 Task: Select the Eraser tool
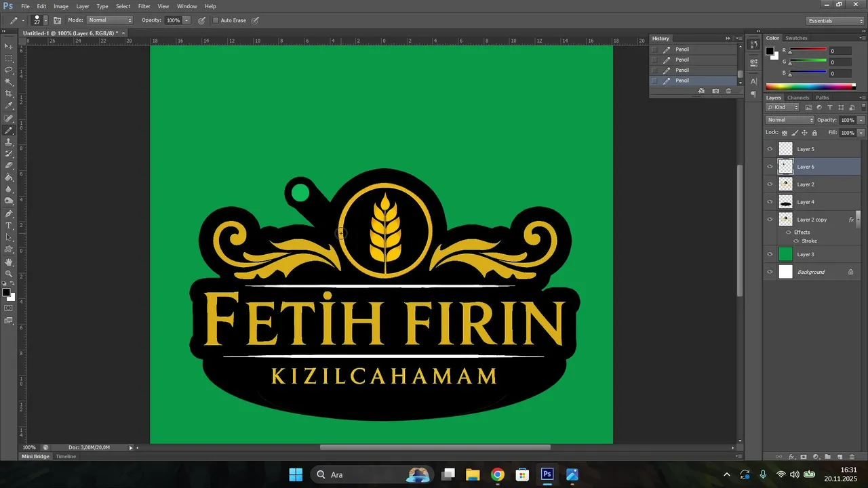9,165
